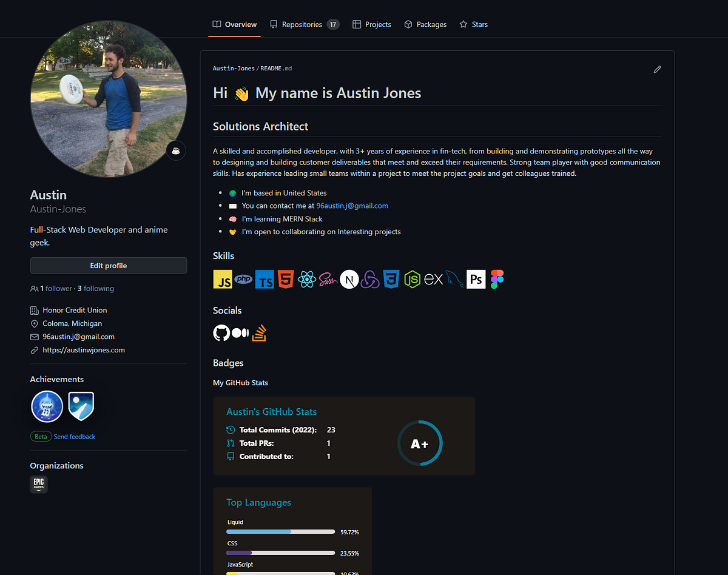Click the Edit profile button
This screenshot has width=728, height=575.
click(108, 265)
